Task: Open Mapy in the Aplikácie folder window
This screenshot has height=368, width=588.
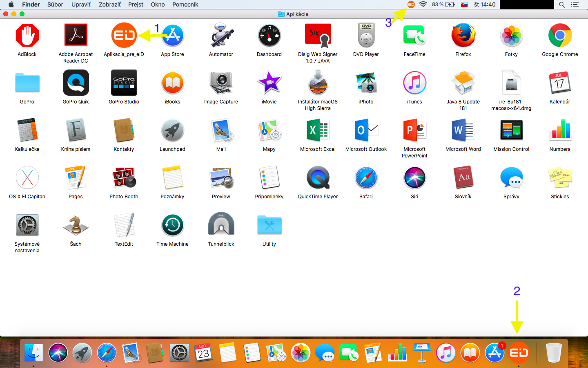Action: 269,130
